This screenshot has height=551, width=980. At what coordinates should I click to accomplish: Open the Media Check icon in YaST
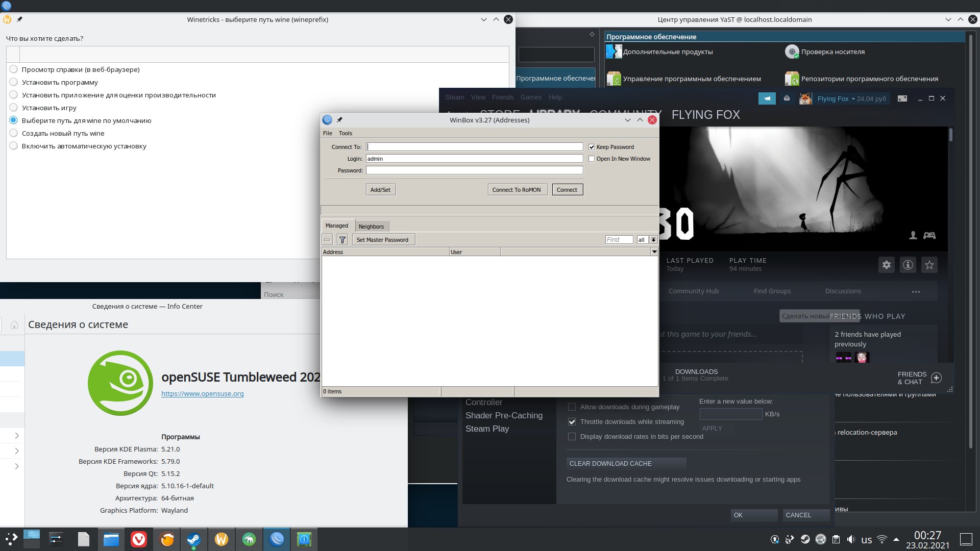tap(792, 52)
